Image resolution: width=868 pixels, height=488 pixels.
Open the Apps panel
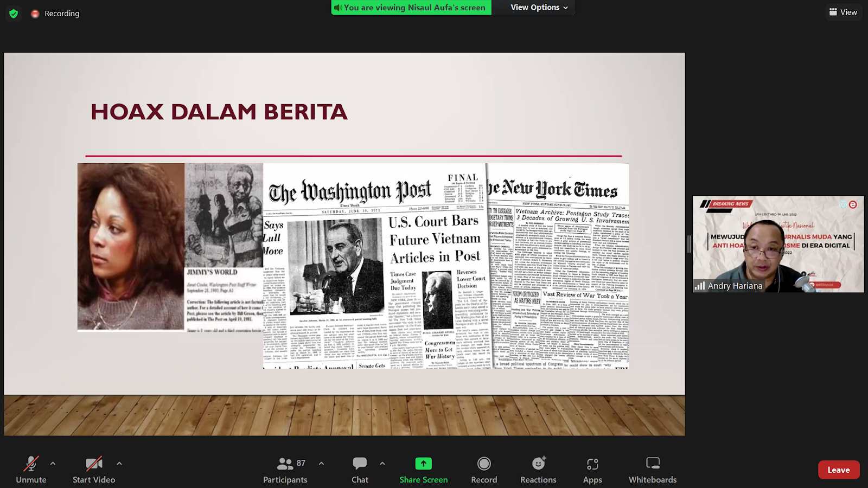pos(592,470)
